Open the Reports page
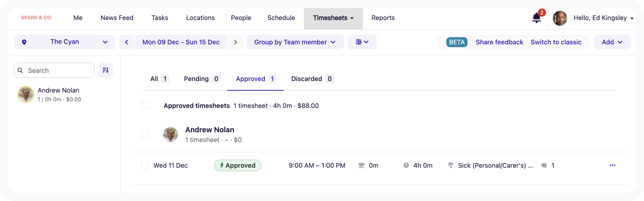This screenshot has height=201, width=644. tap(383, 18)
